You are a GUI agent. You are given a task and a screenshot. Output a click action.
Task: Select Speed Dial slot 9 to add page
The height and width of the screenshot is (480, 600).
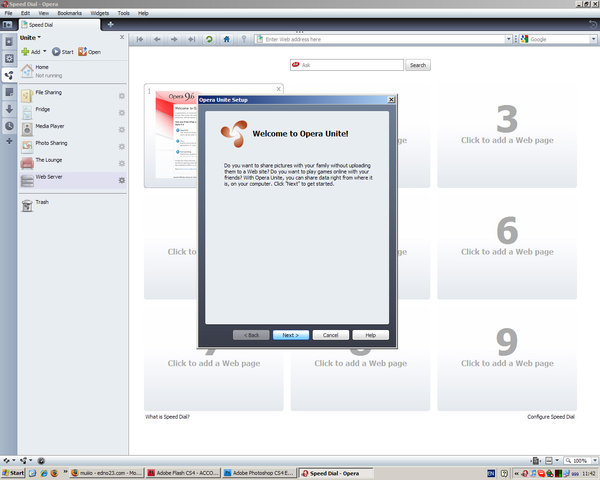point(507,359)
